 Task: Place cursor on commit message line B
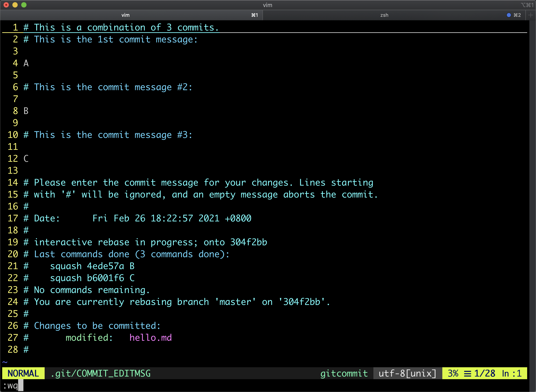click(26, 111)
